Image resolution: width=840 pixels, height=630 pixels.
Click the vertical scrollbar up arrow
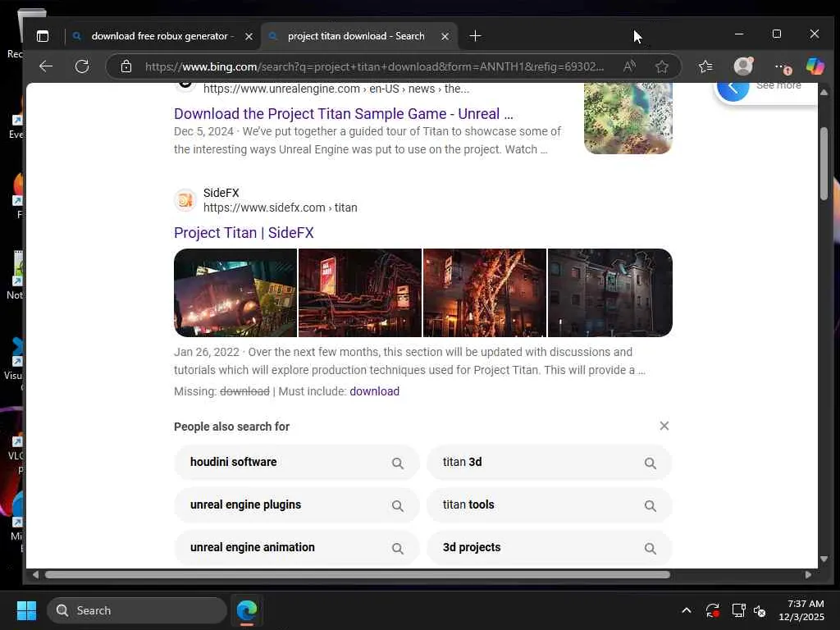pos(824,93)
